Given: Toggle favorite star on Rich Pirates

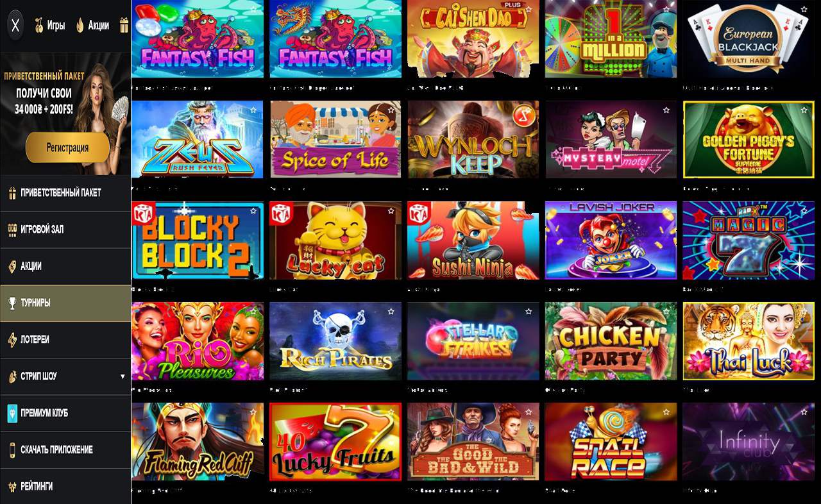Looking at the screenshot, I should click(391, 312).
